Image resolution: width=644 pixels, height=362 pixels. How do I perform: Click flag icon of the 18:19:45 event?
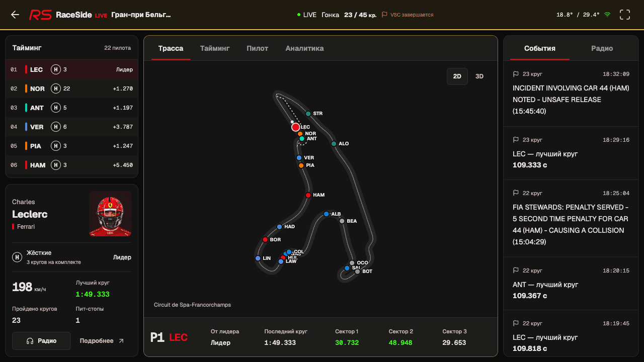pyautogui.click(x=516, y=323)
